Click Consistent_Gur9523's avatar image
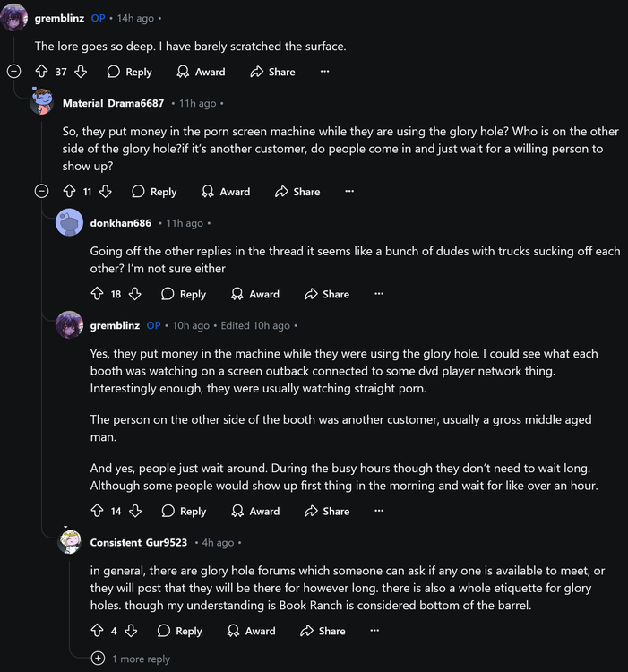This screenshot has height=672, width=628. pos(70,541)
